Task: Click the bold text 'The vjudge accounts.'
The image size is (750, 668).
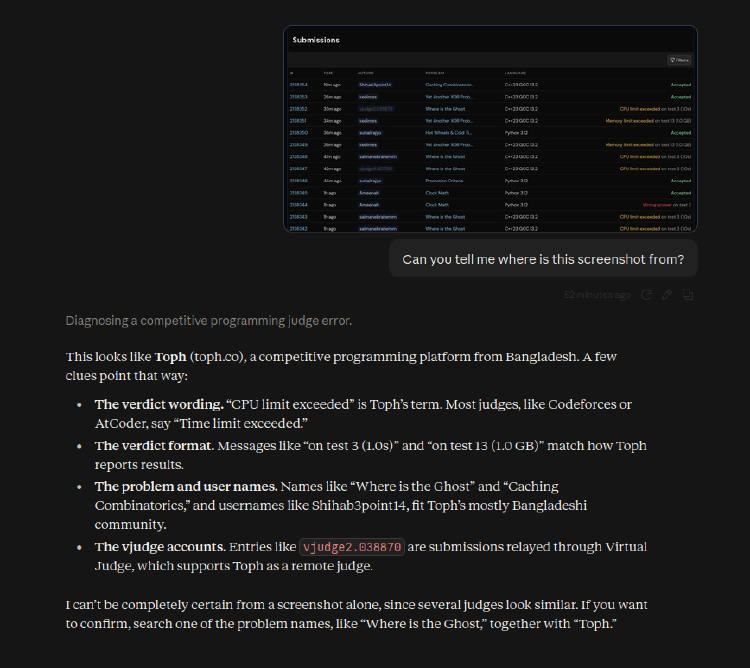Action: click(x=160, y=547)
